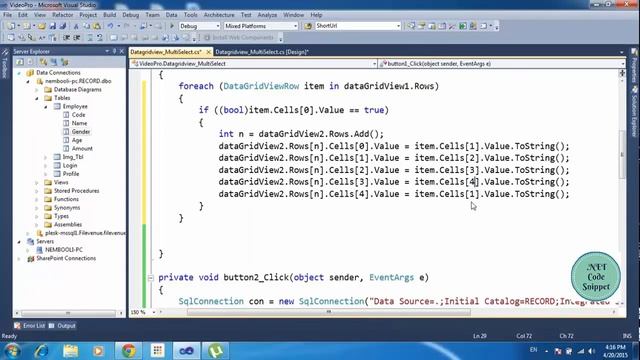Click the 'Ln 29' status bar entry
Viewport: 640px width, 360px height.
point(480,336)
